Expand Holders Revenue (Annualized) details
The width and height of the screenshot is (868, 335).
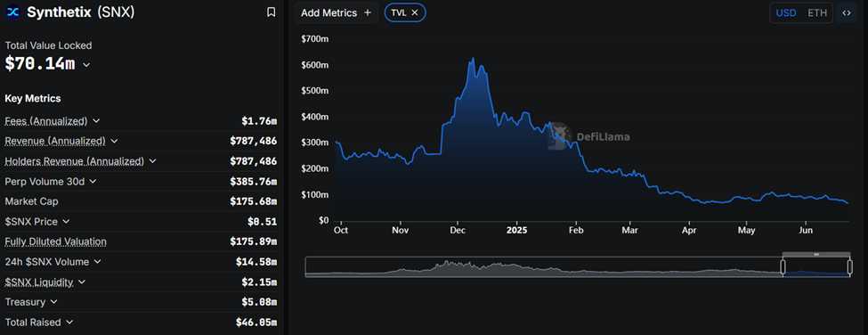tap(153, 161)
